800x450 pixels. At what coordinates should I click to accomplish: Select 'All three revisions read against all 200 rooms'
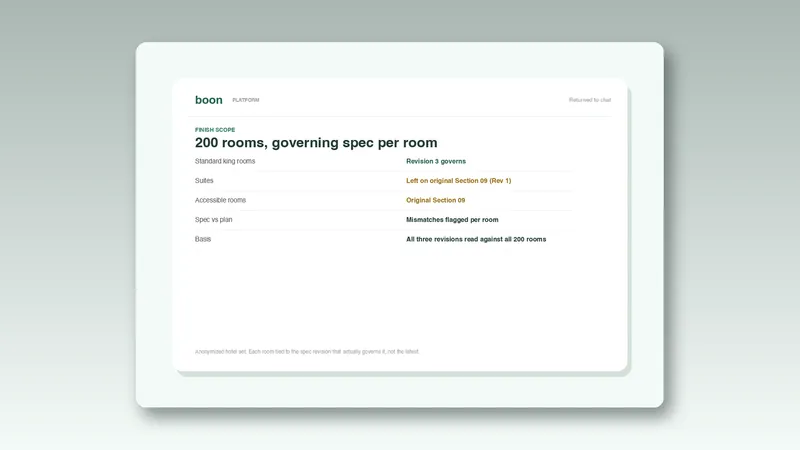pyautogui.click(x=476, y=239)
